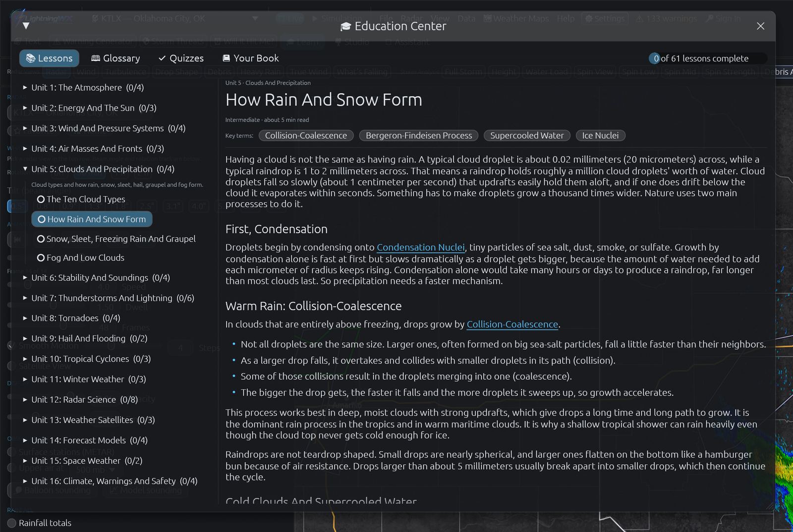Click the lessons complete progress bar

point(708,58)
